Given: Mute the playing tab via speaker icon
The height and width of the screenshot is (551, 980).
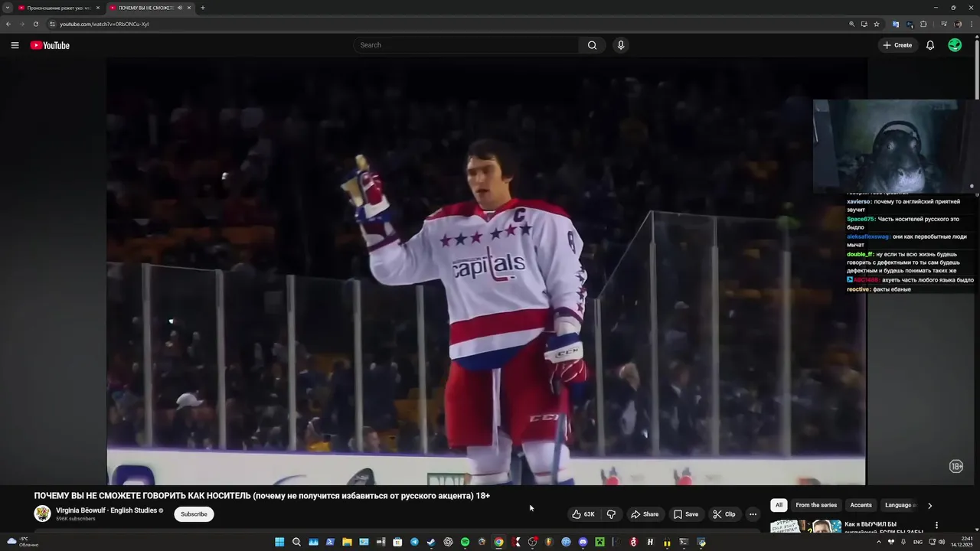Looking at the screenshot, I should point(179,8).
